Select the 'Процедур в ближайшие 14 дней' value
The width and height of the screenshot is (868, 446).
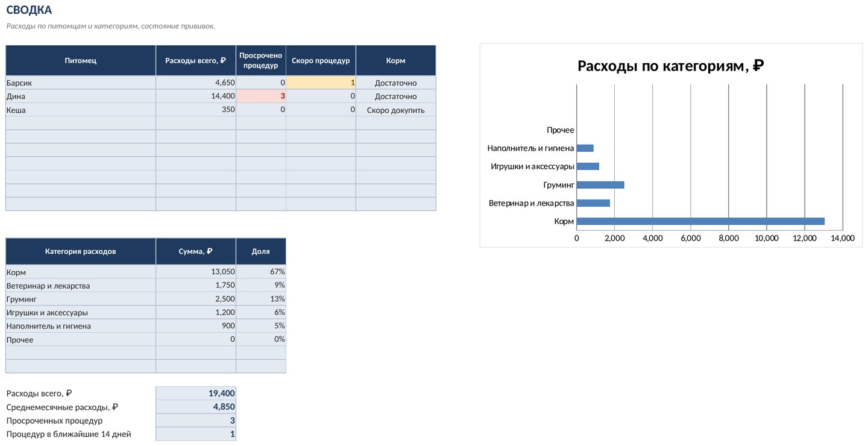pos(196,434)
